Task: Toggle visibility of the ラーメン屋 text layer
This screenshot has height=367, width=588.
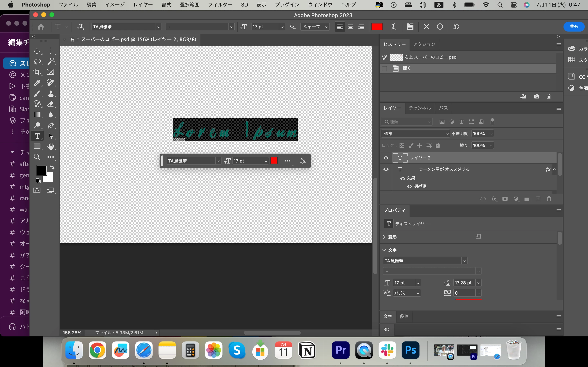Action: coord(386,169)
